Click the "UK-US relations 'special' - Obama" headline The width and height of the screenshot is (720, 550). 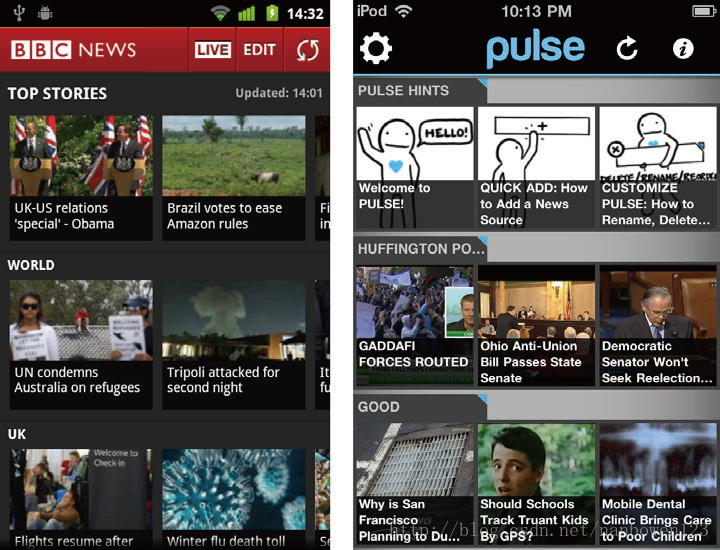[x=64, y=216]
